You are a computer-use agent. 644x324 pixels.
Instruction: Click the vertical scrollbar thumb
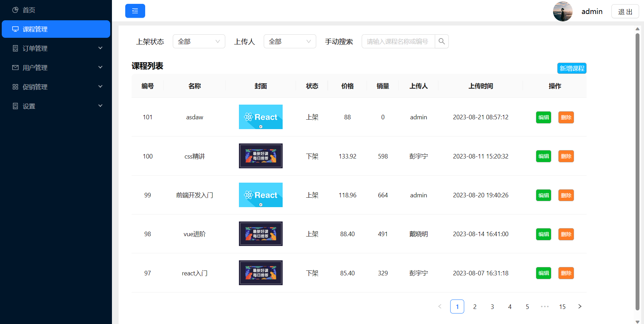pos(637,171)
